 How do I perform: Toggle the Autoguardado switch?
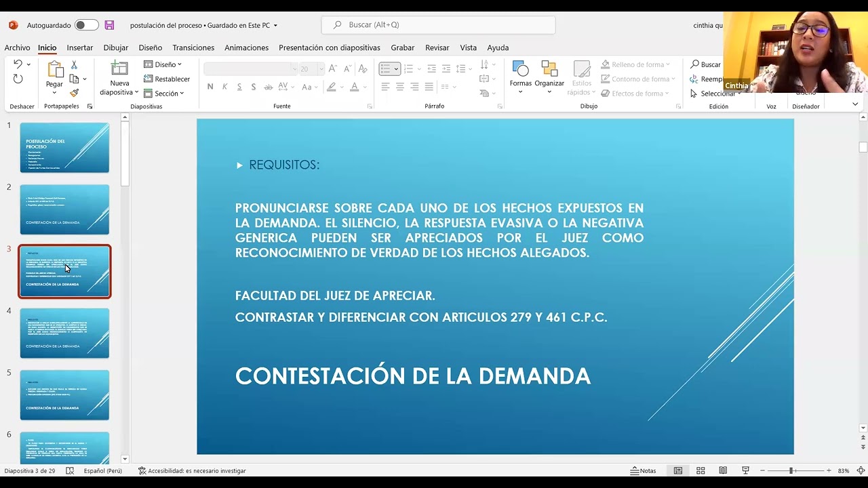pyautogui.click(x=86, y=25)
